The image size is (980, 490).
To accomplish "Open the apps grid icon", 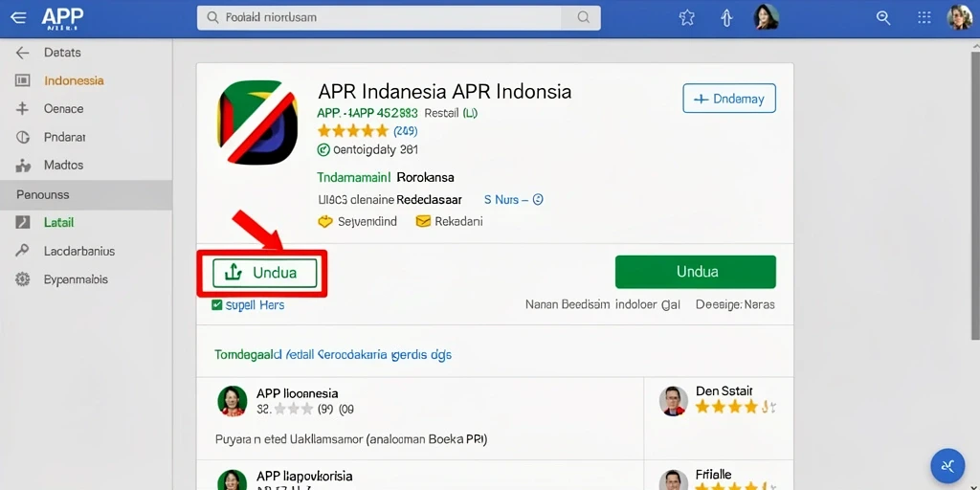I will (924, 17).
